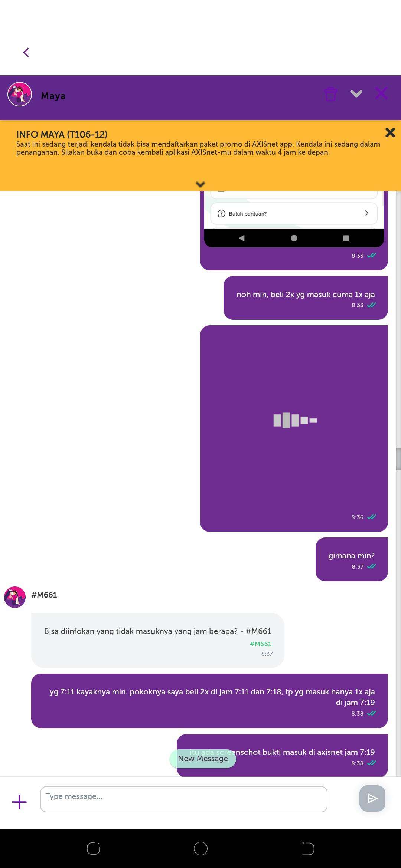401x868 pixels.
Task: Click the green #M661 agent tag link
Action: coord(260,644)
